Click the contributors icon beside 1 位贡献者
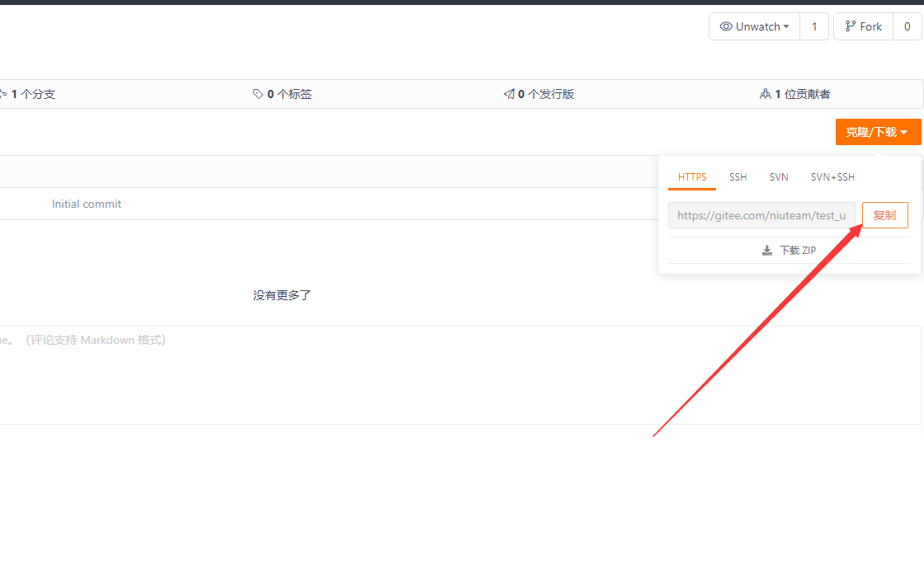 click(x=765, y=94)
